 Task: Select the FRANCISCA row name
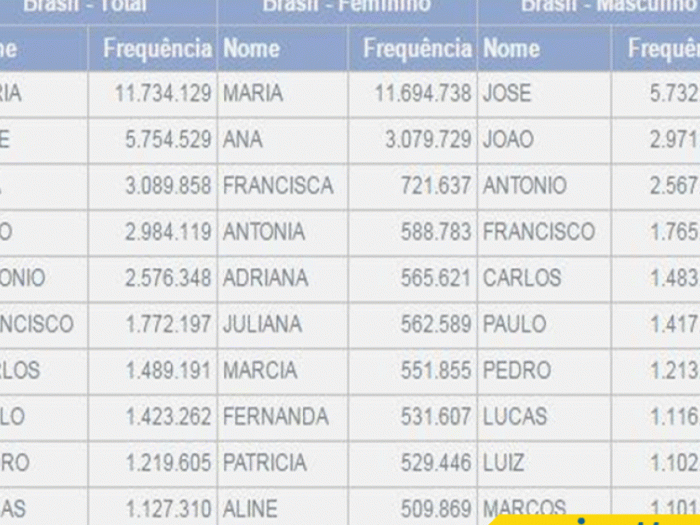tap(282, 186)
